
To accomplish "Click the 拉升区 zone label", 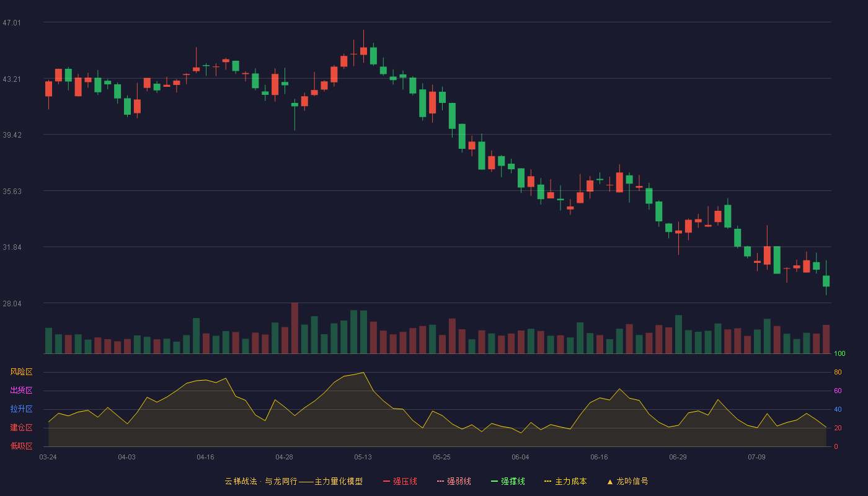I will coord(21,409).
